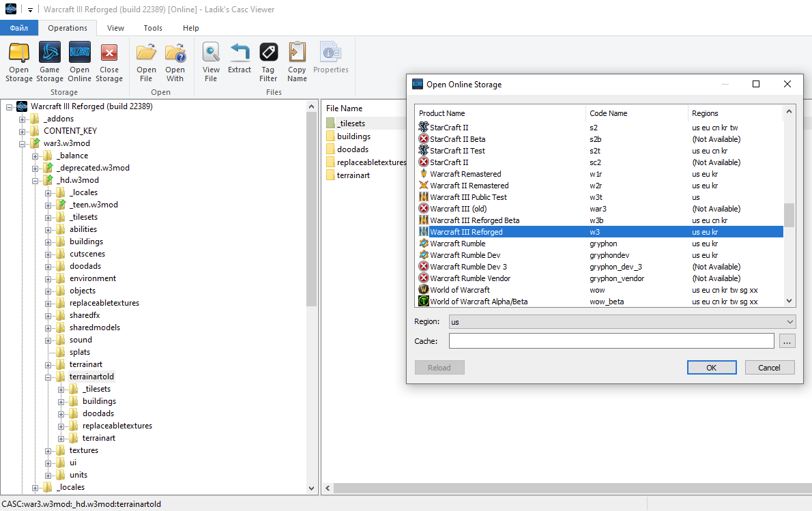Image resolution: width=812 pixels, height=511 pixels.
Task: Open the Region combo box
Action: pyautogui.click(x=622, y=322)
